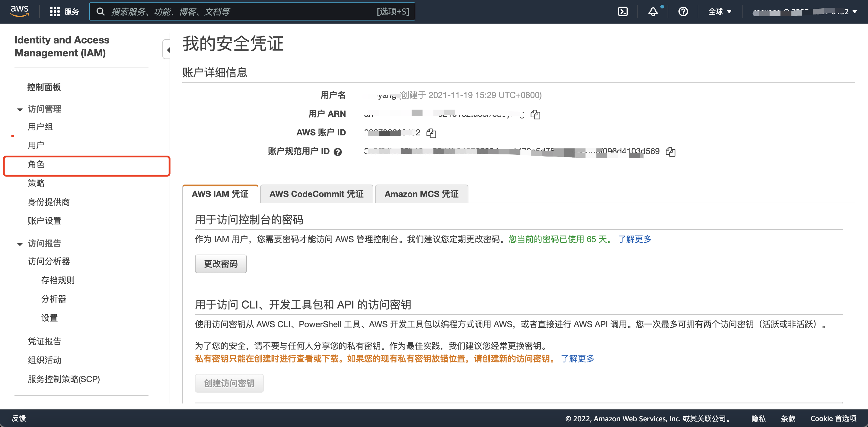
Task: Open 策略 in sidebar
Action: pyautogui.click(x=36, y=183)
